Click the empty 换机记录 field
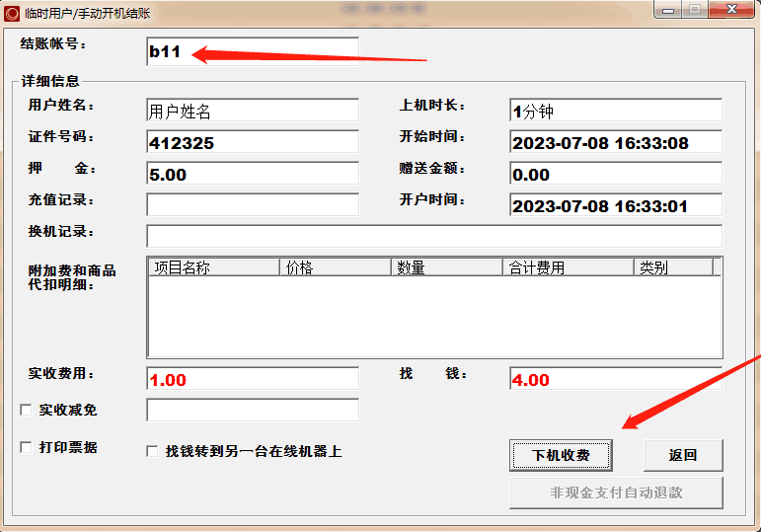The image size is (761, 532). point(434,237)
